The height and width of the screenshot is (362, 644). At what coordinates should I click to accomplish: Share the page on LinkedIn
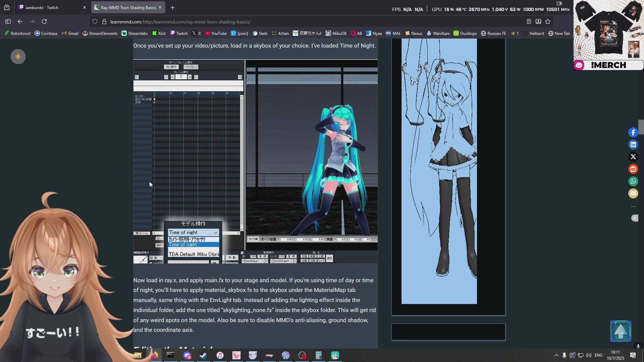click(633, 145)
